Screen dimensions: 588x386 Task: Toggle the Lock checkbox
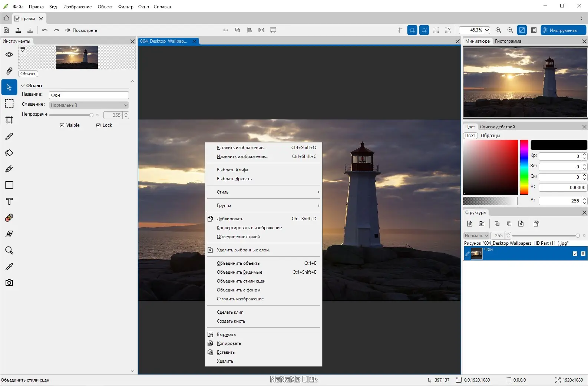click(x=99, y=125)
